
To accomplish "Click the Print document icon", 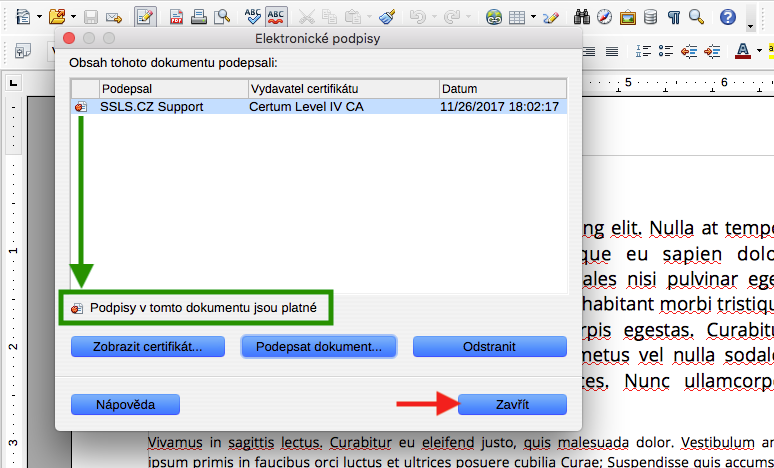I will 200,17.
